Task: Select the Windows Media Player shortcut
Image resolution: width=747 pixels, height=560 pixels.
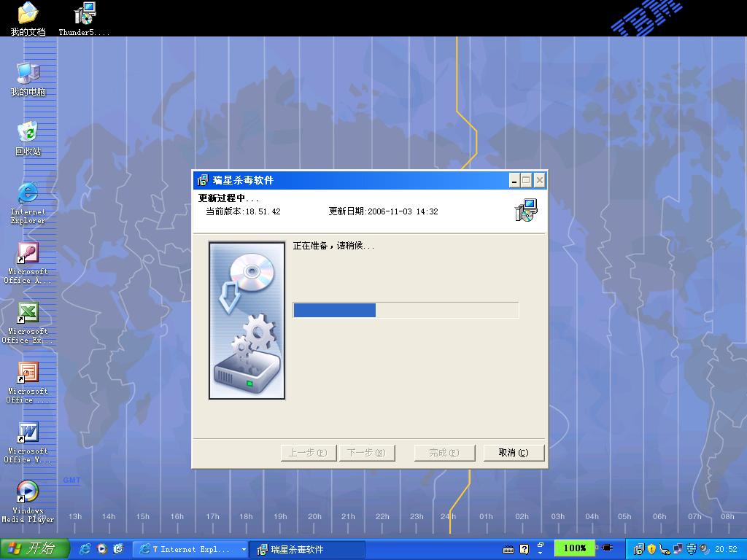Action: click(x=28, y=502)
